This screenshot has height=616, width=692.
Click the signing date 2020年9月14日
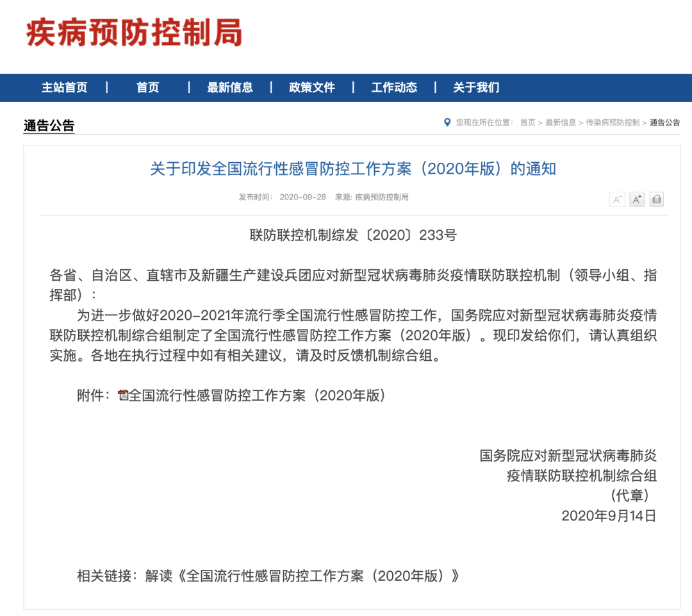609,515
